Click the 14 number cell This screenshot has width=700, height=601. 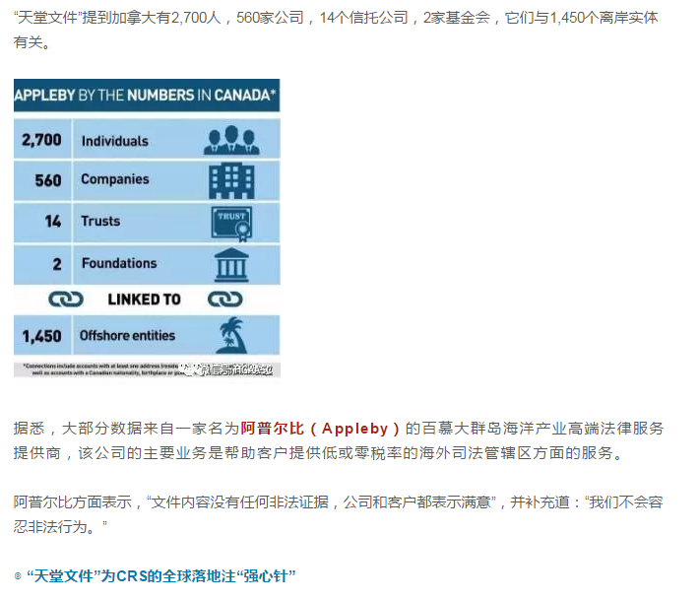tap(42, 221)
